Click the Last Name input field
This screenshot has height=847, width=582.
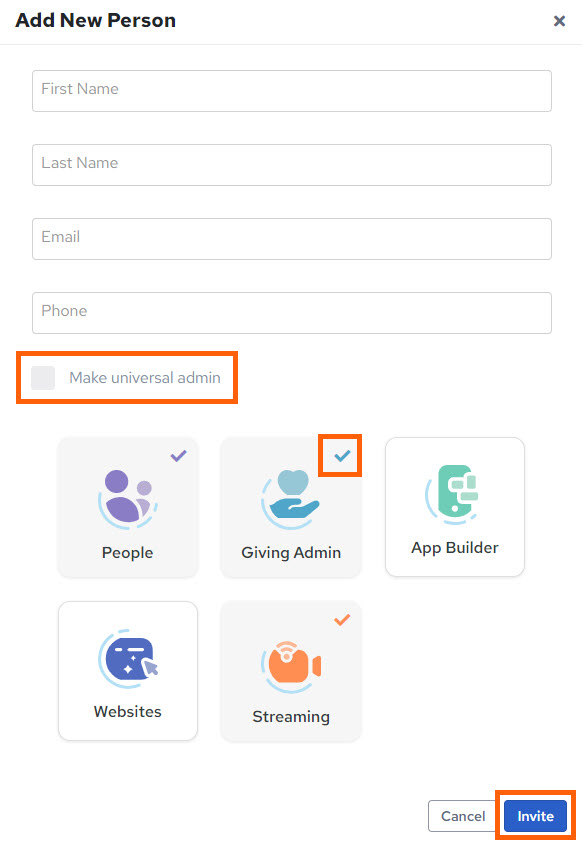click(x=291, y=165)
